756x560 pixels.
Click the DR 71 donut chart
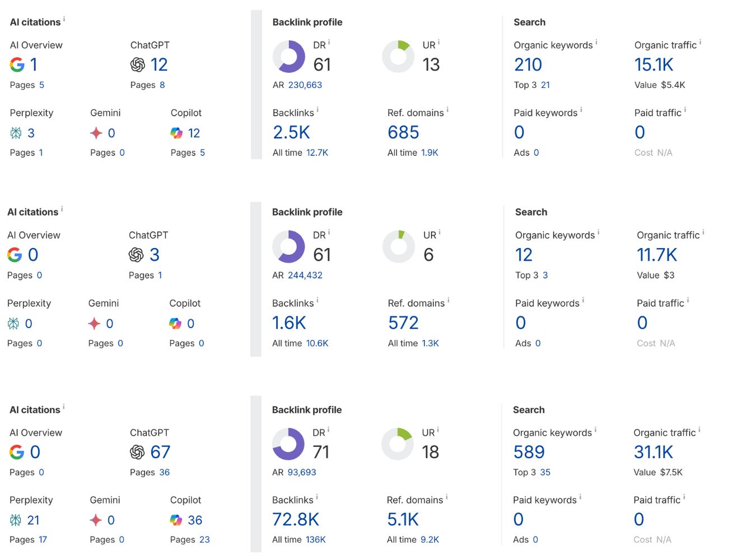(288, 444)
